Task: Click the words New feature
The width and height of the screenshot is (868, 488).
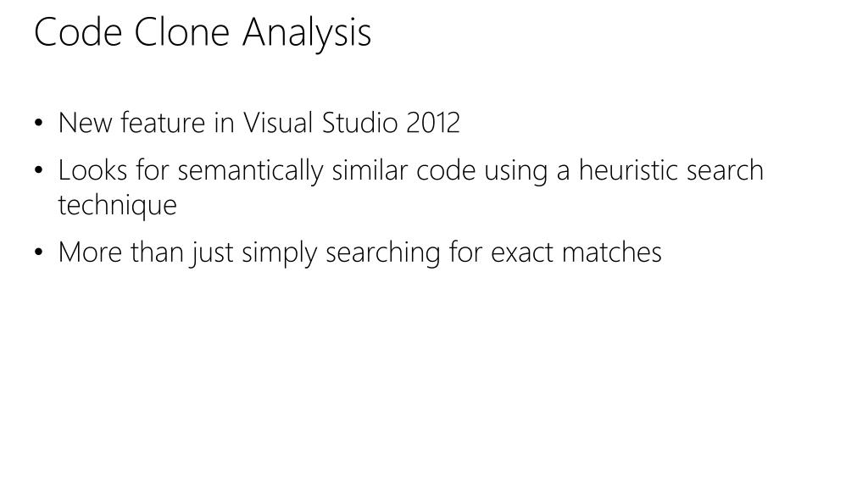Action: pyautogui.click(x=131, y=122)
